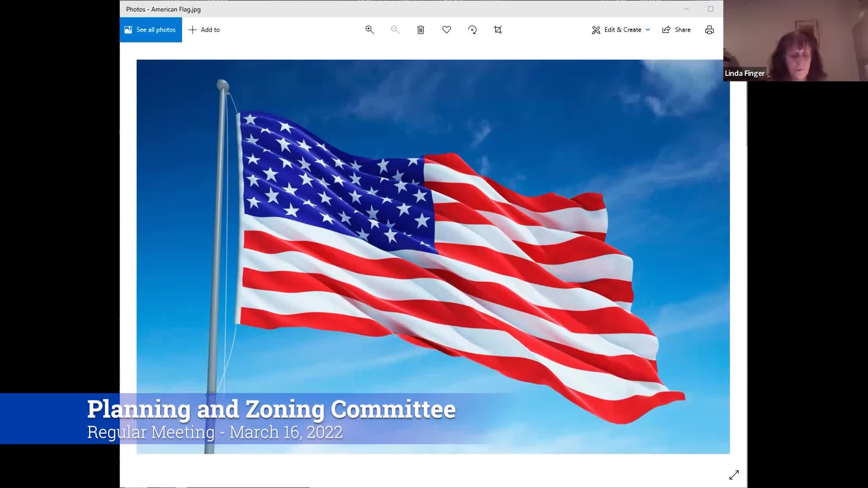Rotate the flag image
This screenshot has width=868, height=488.
[x=472, y=29]
